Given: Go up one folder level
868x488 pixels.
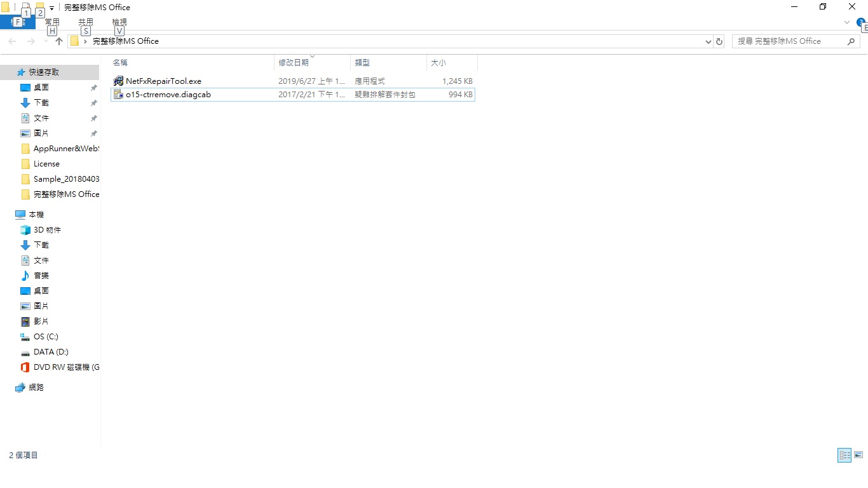Looking at the screenshot, I should point(59,41).
